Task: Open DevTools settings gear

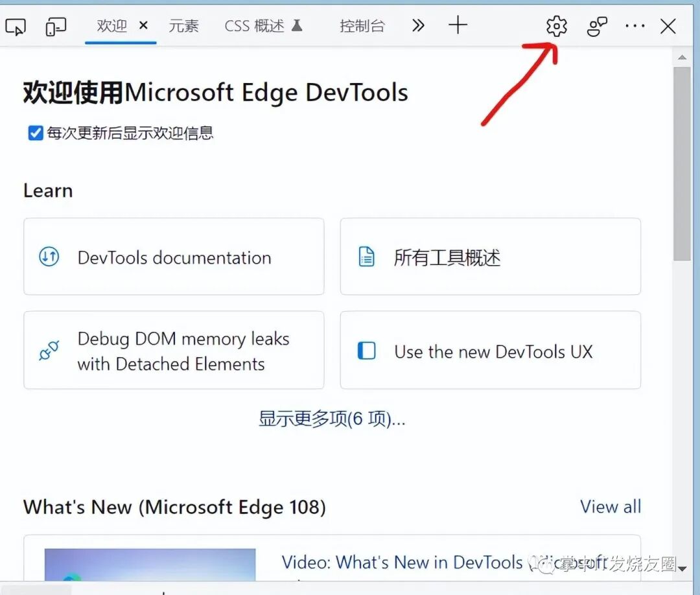Action: click(557, 27)
